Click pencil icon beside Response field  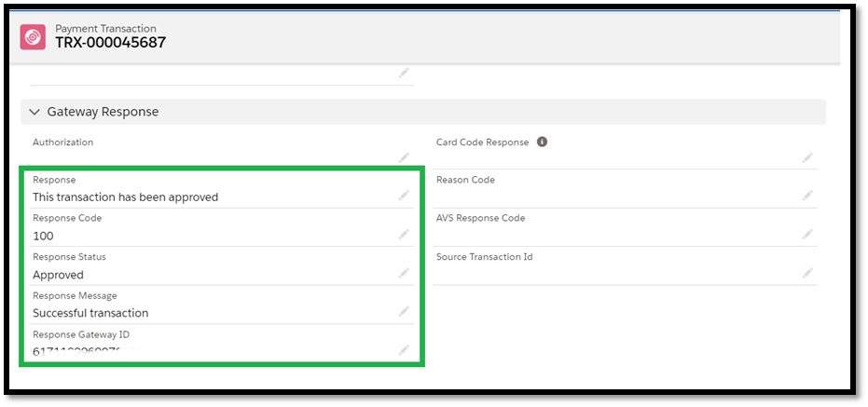click(x=404, y=196)
